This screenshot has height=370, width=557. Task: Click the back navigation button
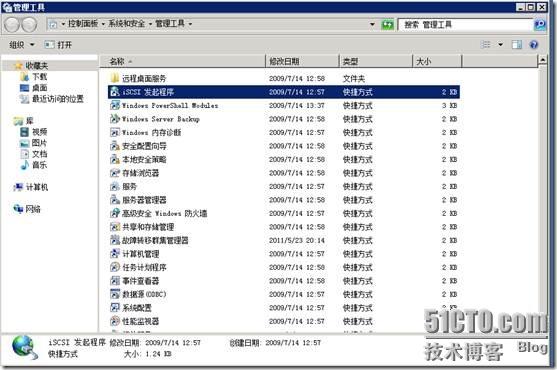12,25
